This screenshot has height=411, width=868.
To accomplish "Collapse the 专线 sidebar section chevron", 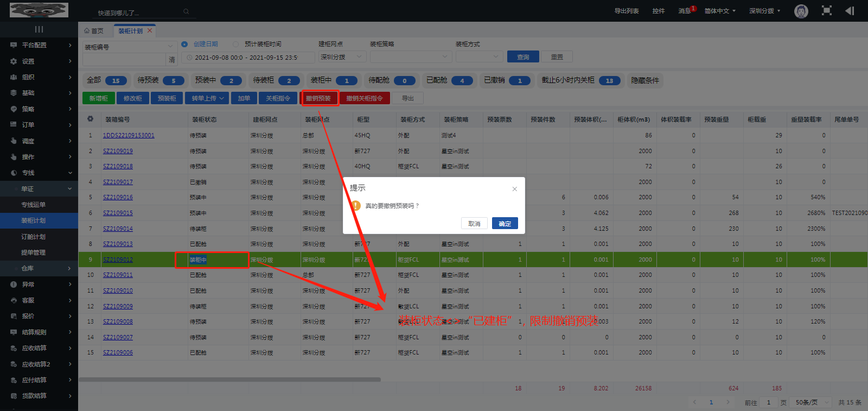I will coord(70,173).
